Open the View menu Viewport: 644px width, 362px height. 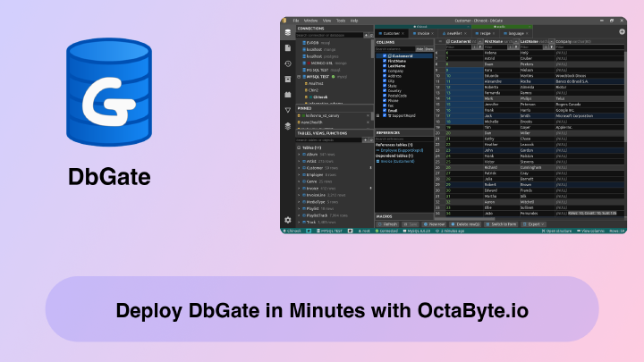(327, 21)
